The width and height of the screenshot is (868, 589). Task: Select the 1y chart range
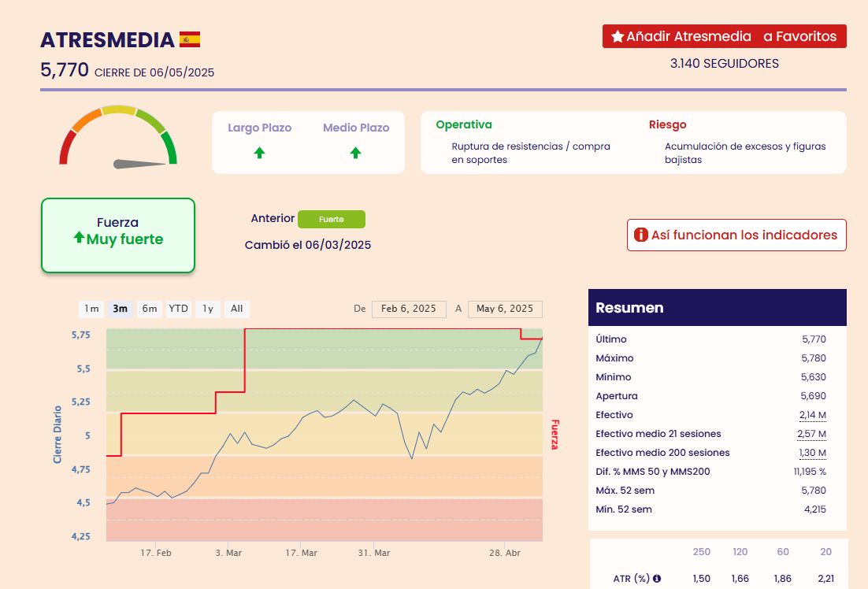pos(208,309)
